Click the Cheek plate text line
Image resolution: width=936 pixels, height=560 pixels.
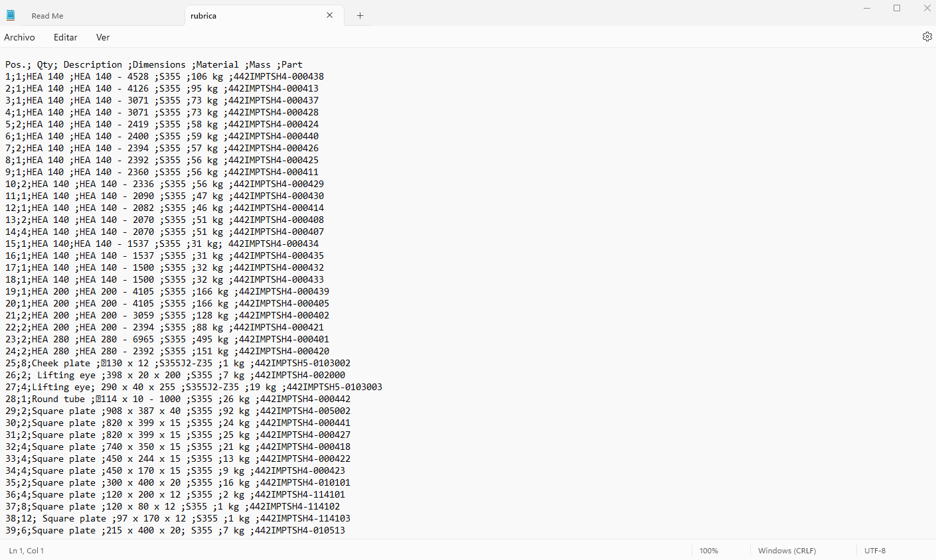tap(61, 363)
